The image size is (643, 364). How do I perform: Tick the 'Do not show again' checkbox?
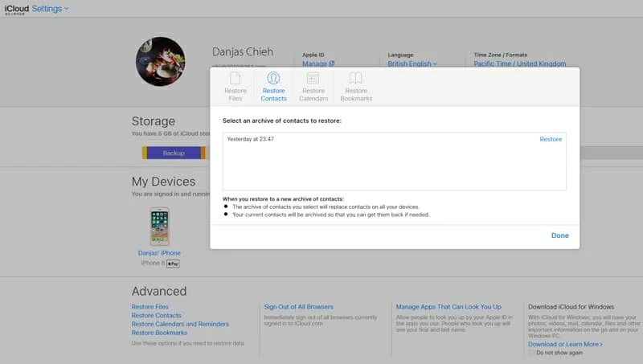pyautogui.click(x=531, y=353)
